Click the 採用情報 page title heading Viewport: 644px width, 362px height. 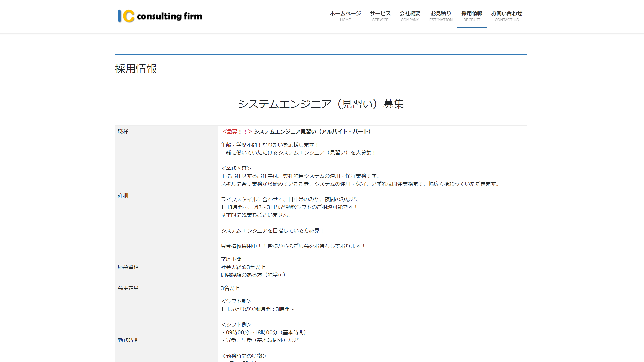tap(136, 69)
